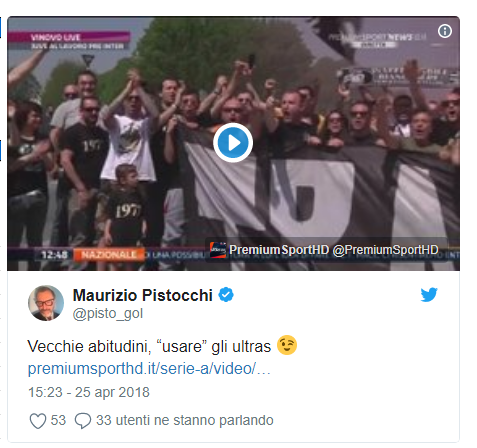Click the winking emoji in the tweet
Viewport: 477px width, 448px height.
(287, 345)
